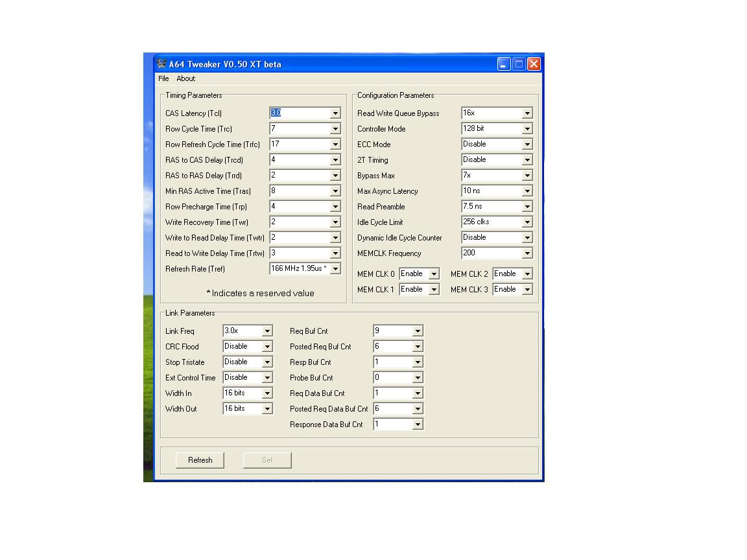Open Posted Req Data Buf Cnt dropdown
Image resolution: width=747 pixels, height=560 pixels.
click(418, 409)
